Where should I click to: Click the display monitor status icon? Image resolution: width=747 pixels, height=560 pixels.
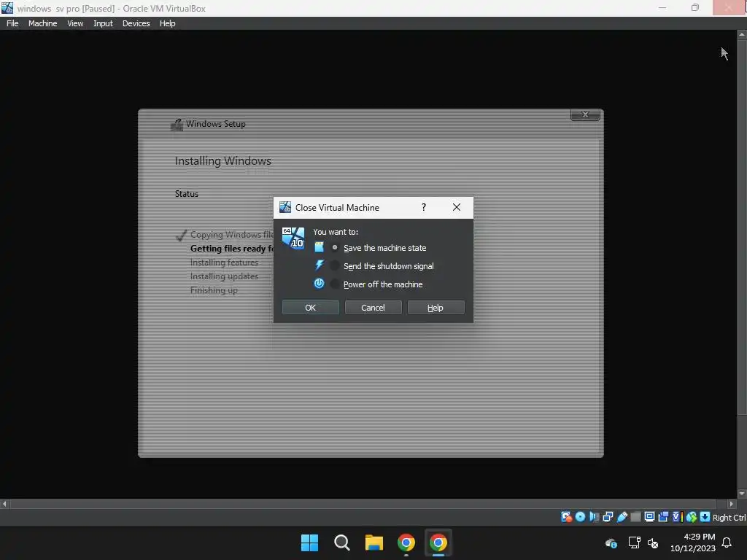[x=649, y=517]
